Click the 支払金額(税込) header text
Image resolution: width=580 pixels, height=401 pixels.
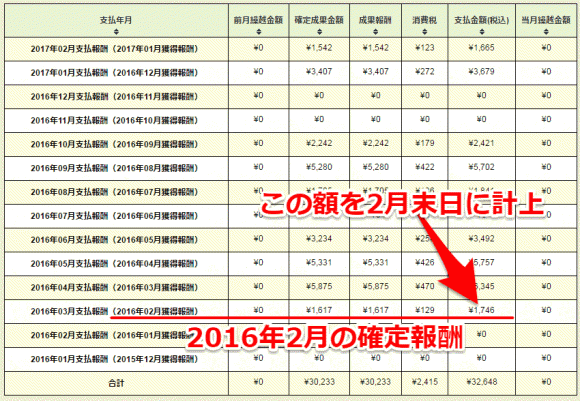point(482,20)
